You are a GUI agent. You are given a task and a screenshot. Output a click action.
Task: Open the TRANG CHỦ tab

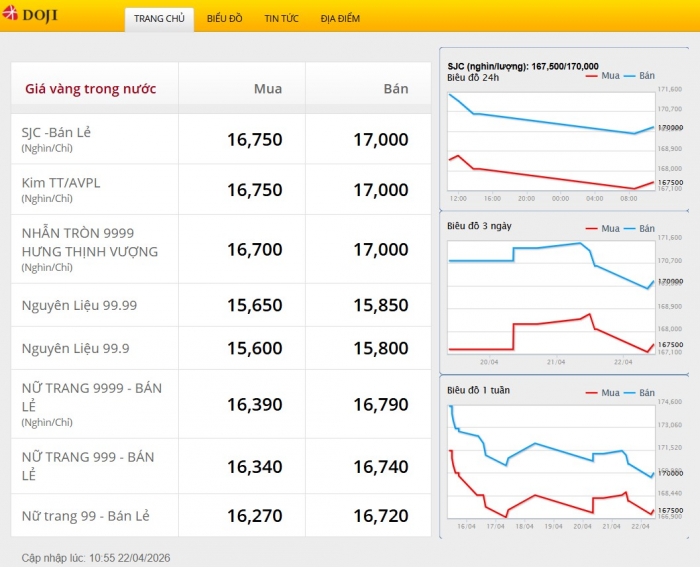159,19
